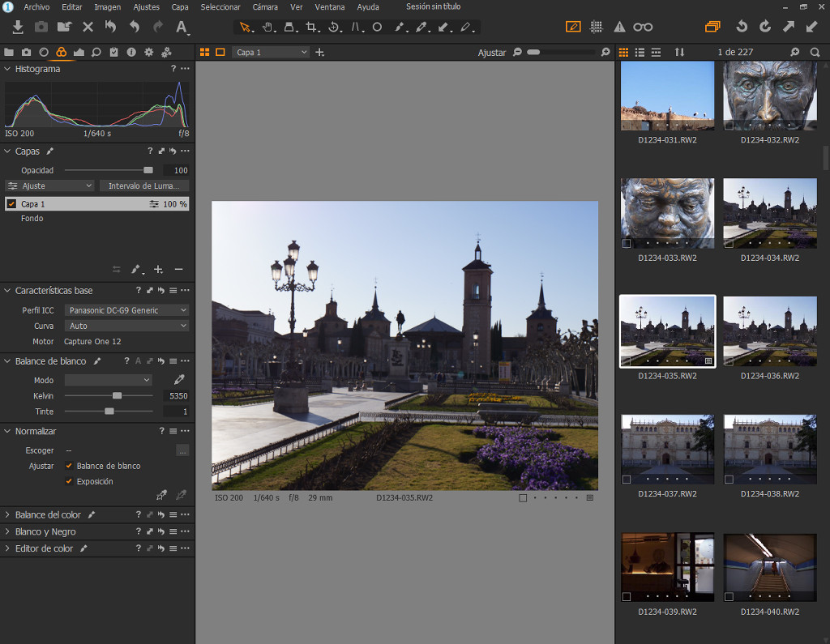Toggle the Capa 1 layer checkbox
The height and width of the screenshot is (644, 830).
[10, 203]
